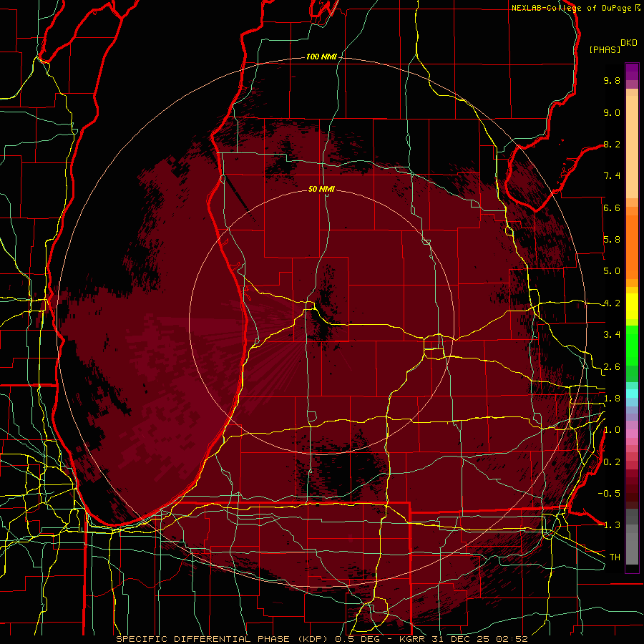Pick the yellow segment of the color bar
The image size is (644, 644).
coord(632,306)
